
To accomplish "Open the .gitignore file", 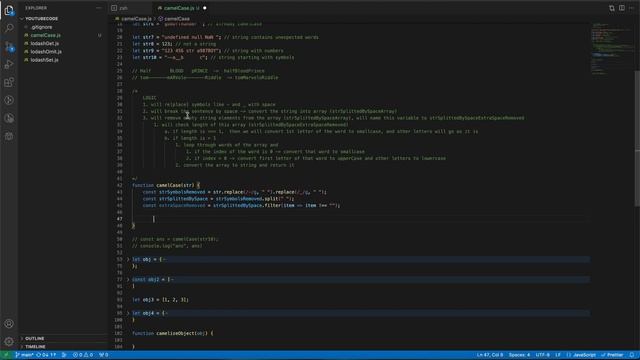I will click(x=42, y=27).
